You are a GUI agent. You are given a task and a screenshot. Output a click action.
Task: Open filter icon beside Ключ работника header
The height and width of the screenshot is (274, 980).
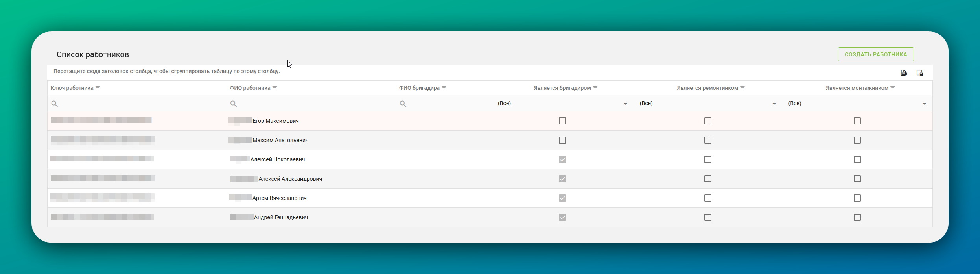tap(98, 88)
